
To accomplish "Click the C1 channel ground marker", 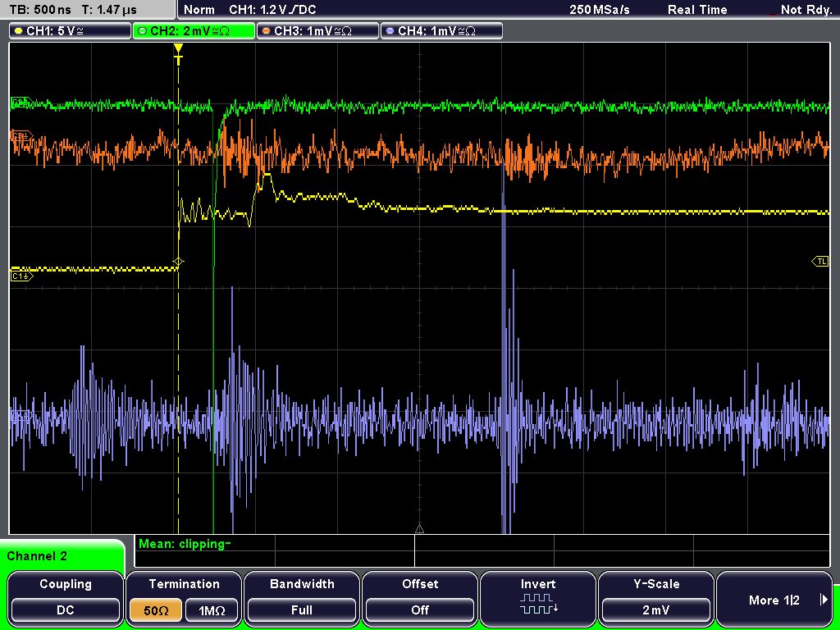I will pyautogui.click(x=21, y=276).
